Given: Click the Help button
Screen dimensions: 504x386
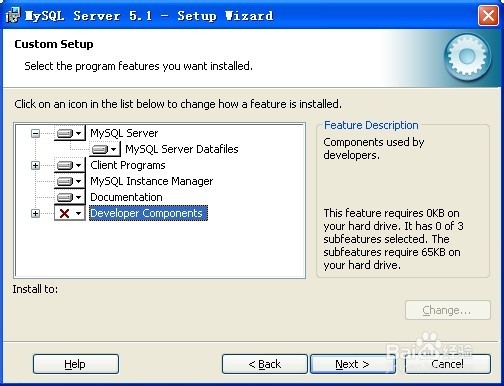Looking at the screenshot, I should (76, 364).
